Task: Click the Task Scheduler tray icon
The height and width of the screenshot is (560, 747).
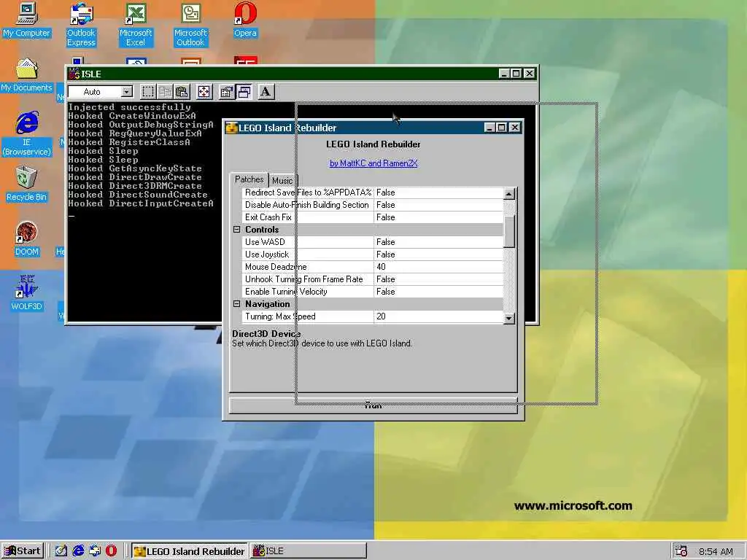Action: (x=681, y=551)
